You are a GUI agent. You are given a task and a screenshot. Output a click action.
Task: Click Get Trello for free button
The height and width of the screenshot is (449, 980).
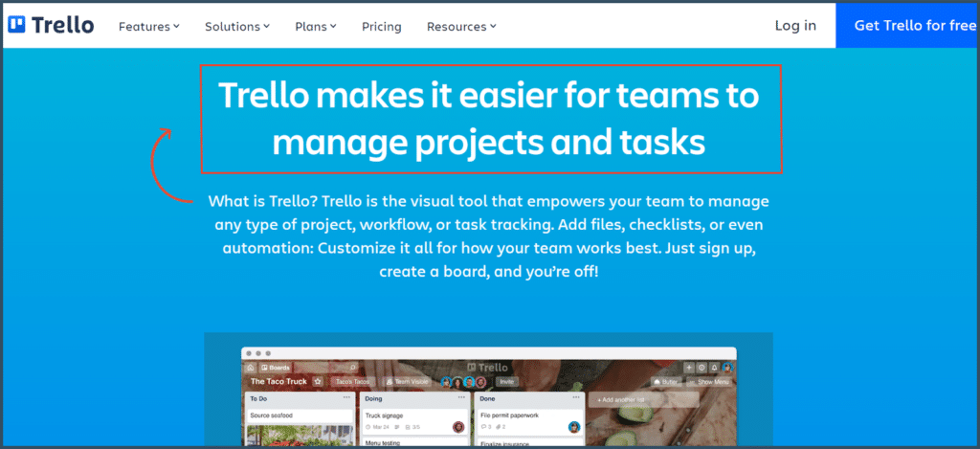pos(907,26)
